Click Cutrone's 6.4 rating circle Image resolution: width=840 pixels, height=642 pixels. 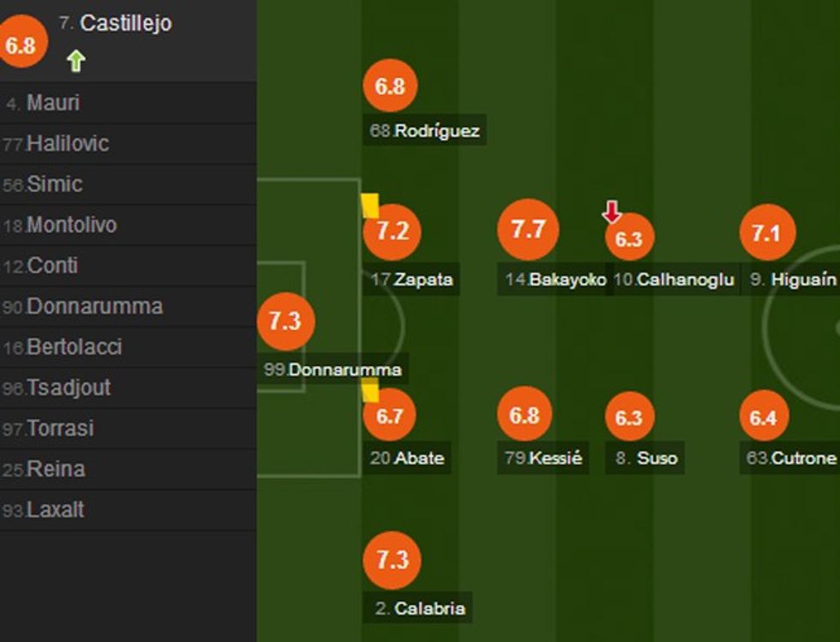click(763, 417)
